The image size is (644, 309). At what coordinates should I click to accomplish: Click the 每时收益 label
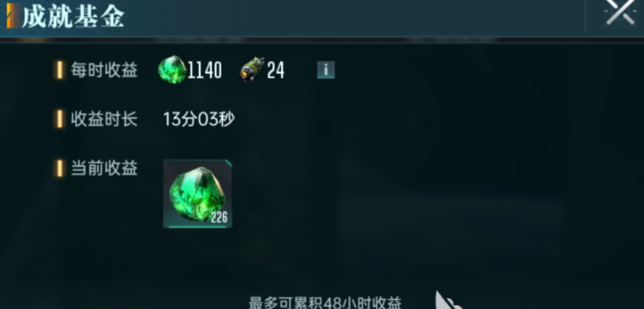104,70
